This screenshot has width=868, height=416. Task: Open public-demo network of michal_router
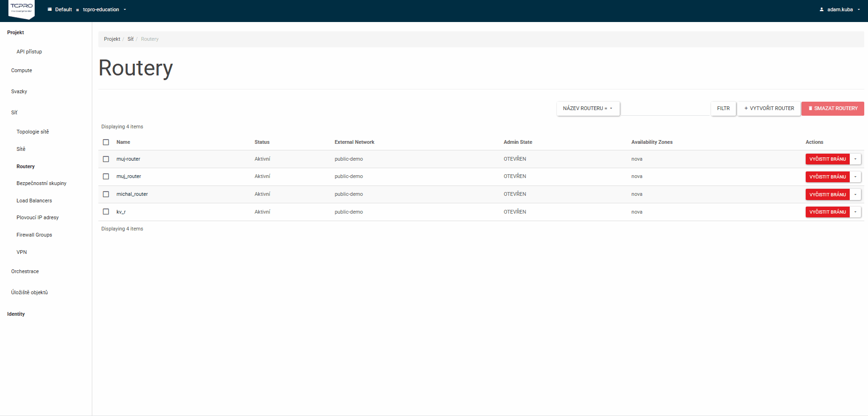(349, 194)
